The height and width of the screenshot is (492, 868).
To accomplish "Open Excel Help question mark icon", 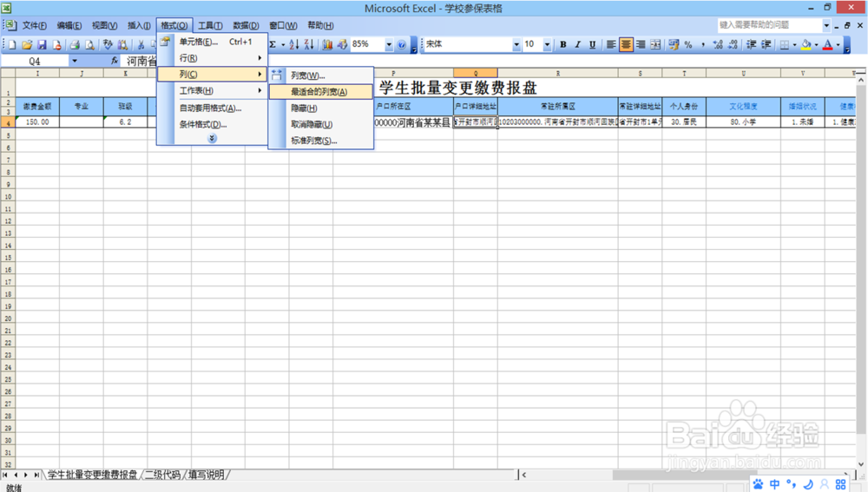I will [x=402, y=45].
